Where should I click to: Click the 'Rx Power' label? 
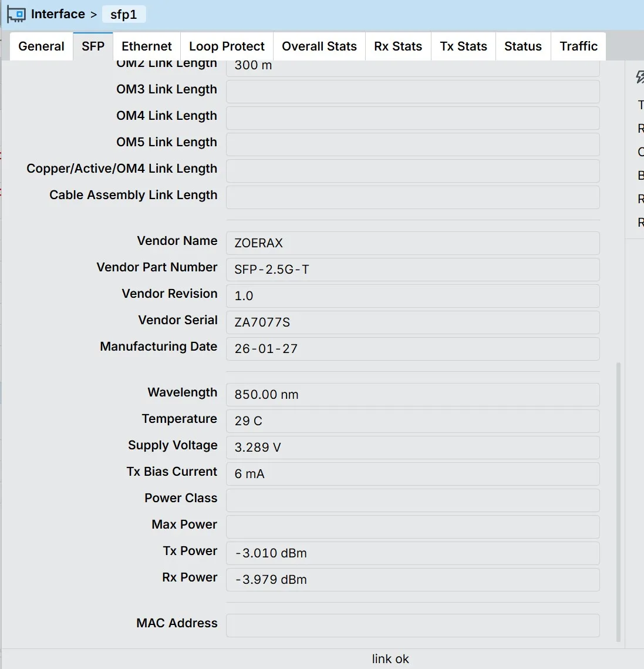coord(190,577)
